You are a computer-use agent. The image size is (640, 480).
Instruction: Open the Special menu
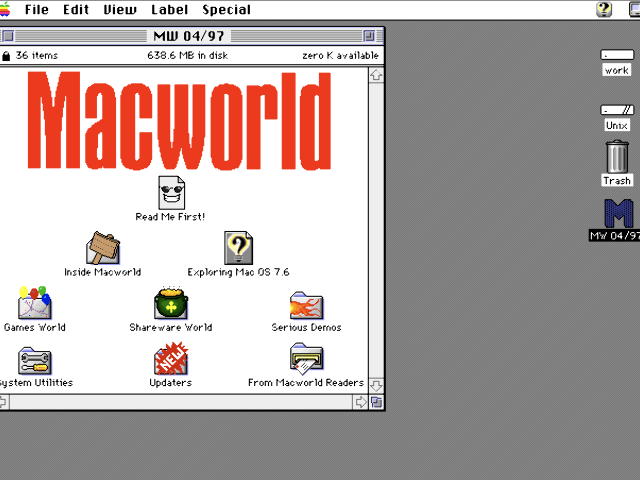227,9
